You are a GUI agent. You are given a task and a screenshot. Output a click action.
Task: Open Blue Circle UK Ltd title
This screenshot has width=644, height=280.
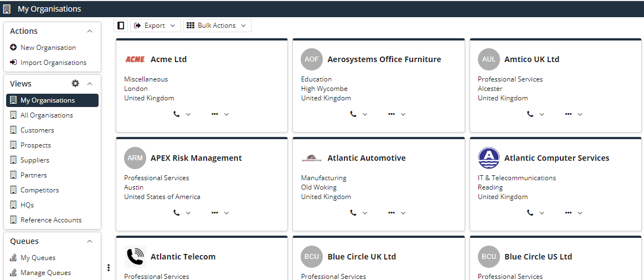(362, 257)
